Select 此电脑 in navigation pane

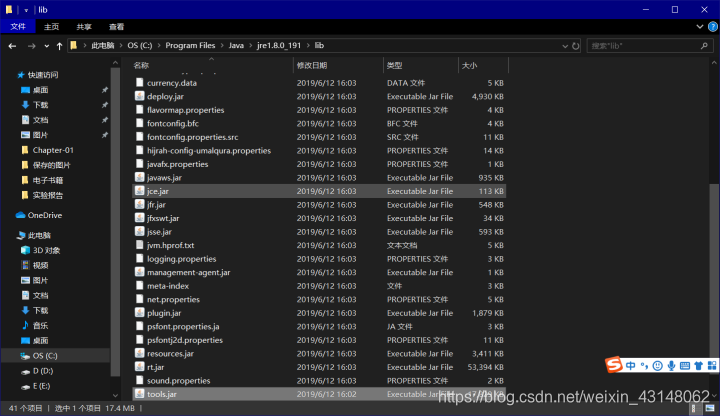tap(39, 236)
